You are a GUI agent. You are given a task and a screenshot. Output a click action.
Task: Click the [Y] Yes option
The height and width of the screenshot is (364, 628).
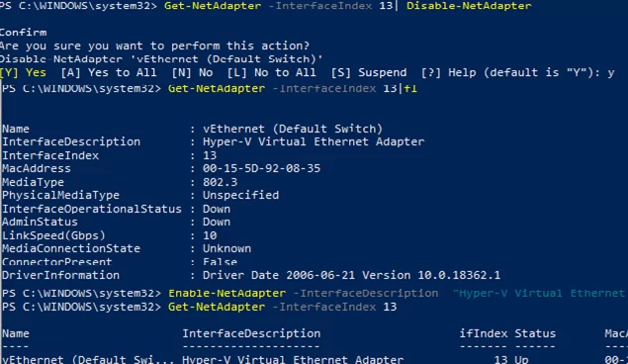[x=23, y=72]
